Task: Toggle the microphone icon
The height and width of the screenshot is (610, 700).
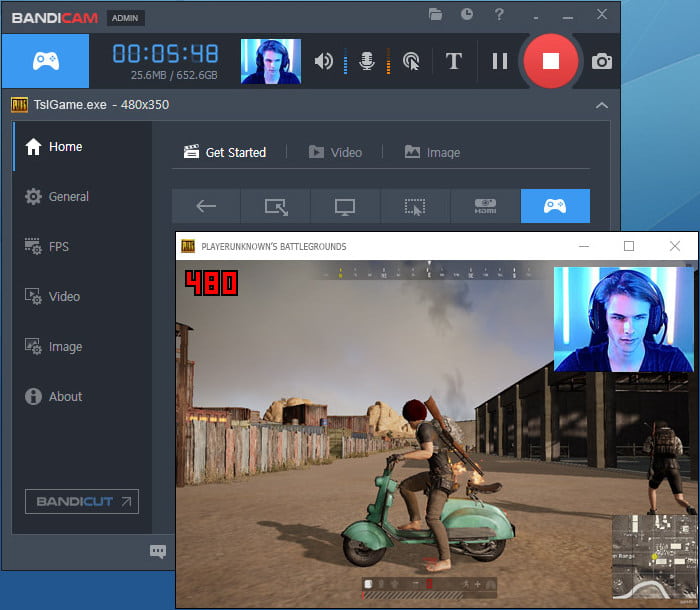Action: [367, 61]
